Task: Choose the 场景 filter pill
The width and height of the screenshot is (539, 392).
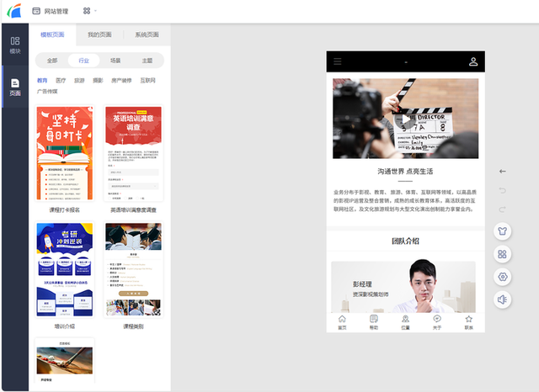Action: click(x=115, y=61)
